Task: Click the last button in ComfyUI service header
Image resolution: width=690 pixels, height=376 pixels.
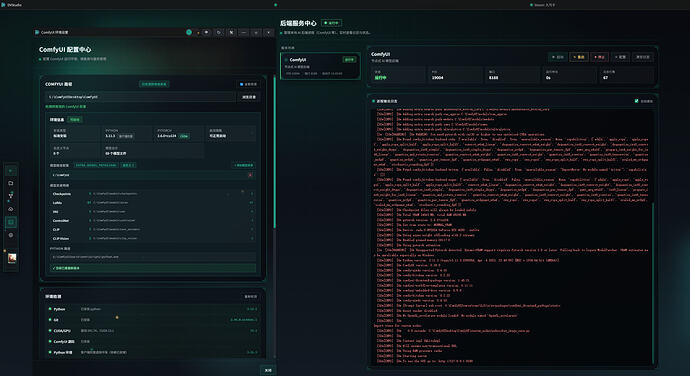Action: (x=643, y=57)
